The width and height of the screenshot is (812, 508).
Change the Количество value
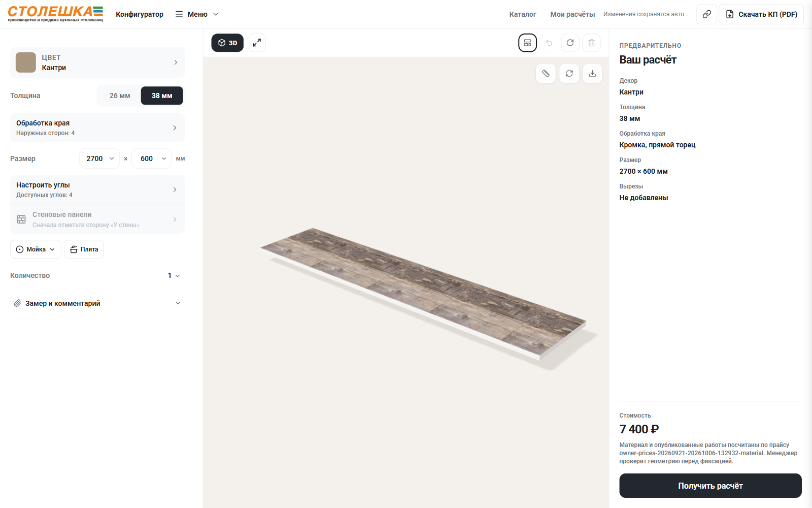pos(174,275)
